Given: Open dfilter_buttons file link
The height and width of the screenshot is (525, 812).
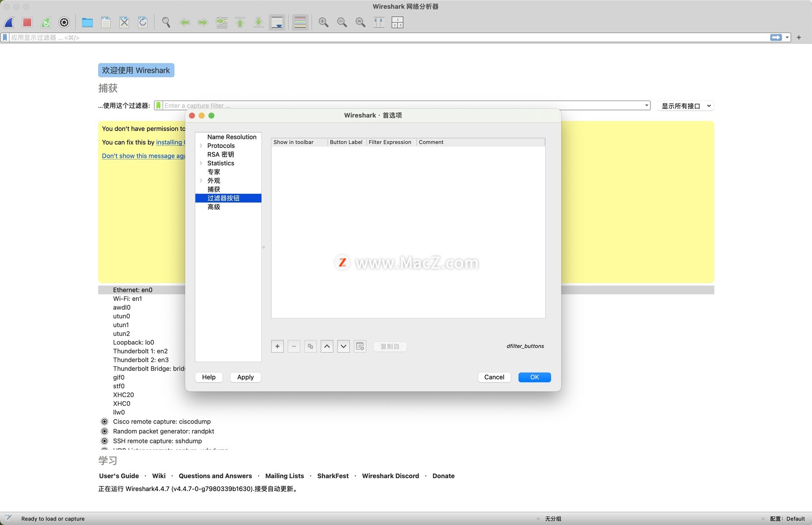Looking at the screenshot, I should pyautogui.click(x=525, y=346).
